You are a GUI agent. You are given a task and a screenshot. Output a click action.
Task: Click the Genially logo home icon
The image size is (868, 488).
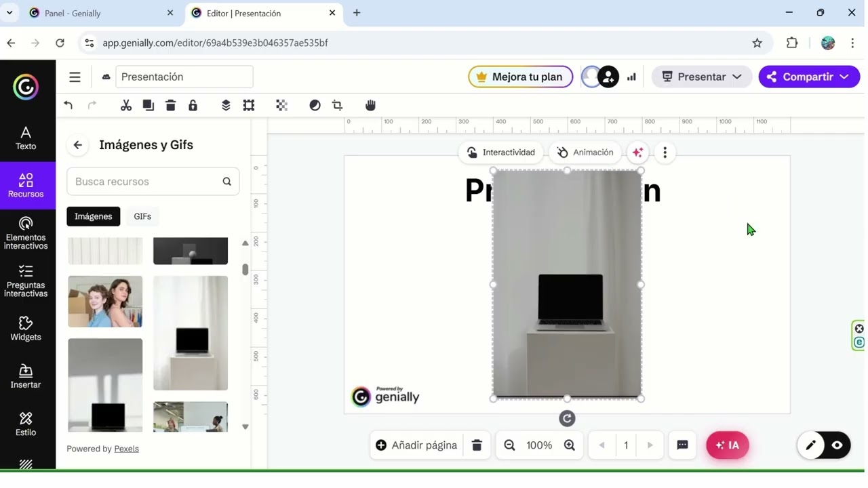26,87
